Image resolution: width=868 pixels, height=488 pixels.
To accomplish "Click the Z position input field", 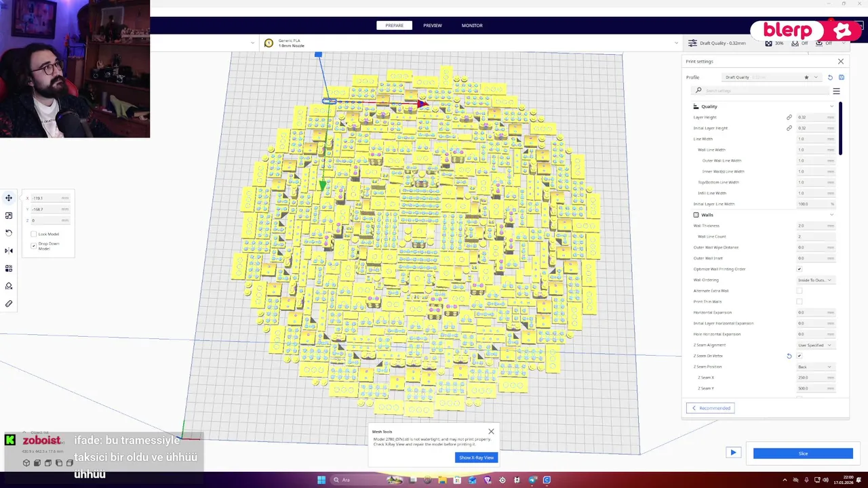I will point(50,220).
